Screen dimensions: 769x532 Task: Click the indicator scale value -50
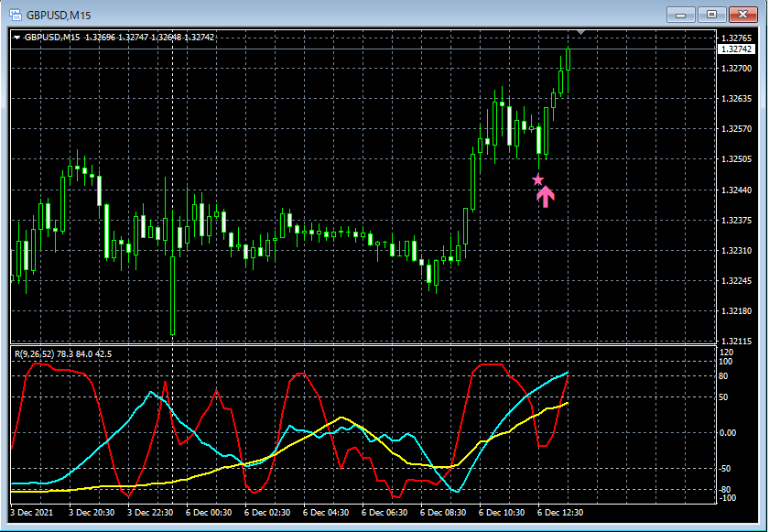point(725,469)
